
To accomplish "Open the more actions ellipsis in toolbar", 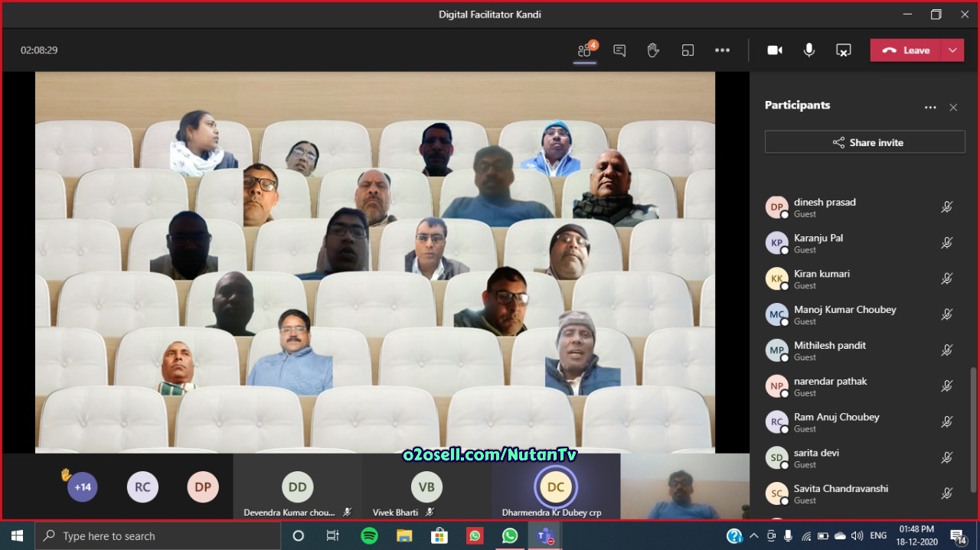I will (x=722, y=50).
